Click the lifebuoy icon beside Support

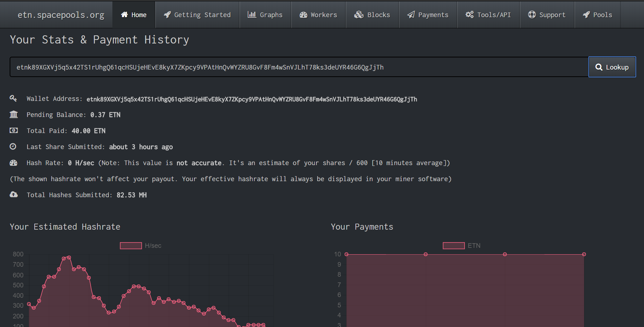coord(532,15)
